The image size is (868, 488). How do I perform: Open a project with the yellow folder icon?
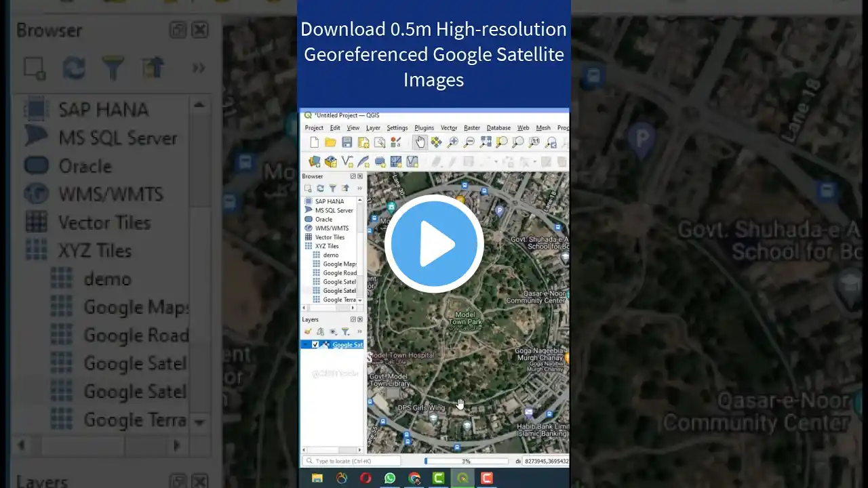[x=330, y=142]
